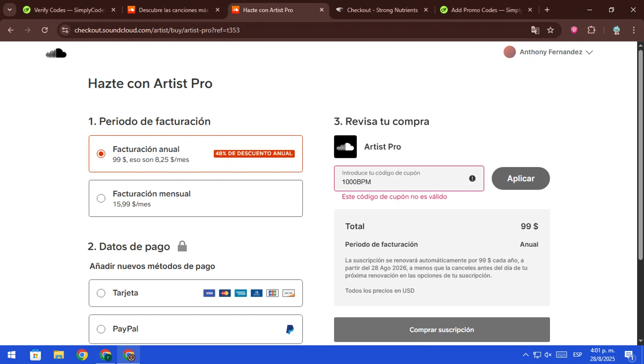Click the coupon code input field

pos(409,178)
